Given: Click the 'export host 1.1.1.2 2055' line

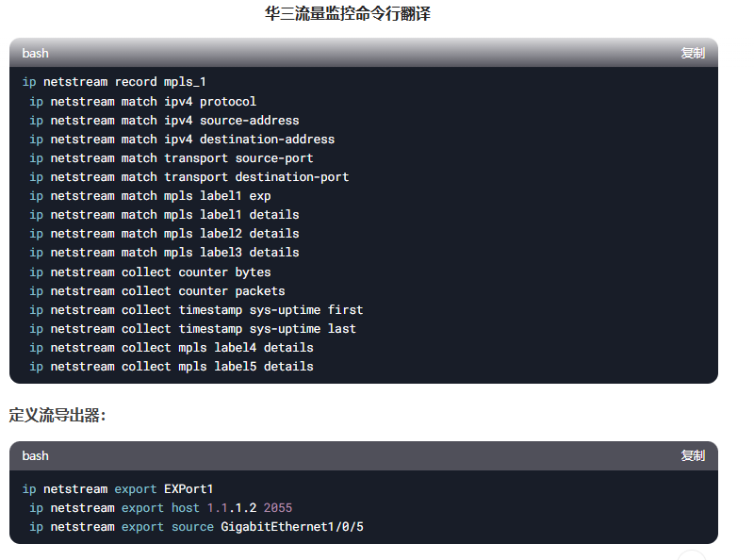Looking at the screenshot, I should click(x=160, y=508).
